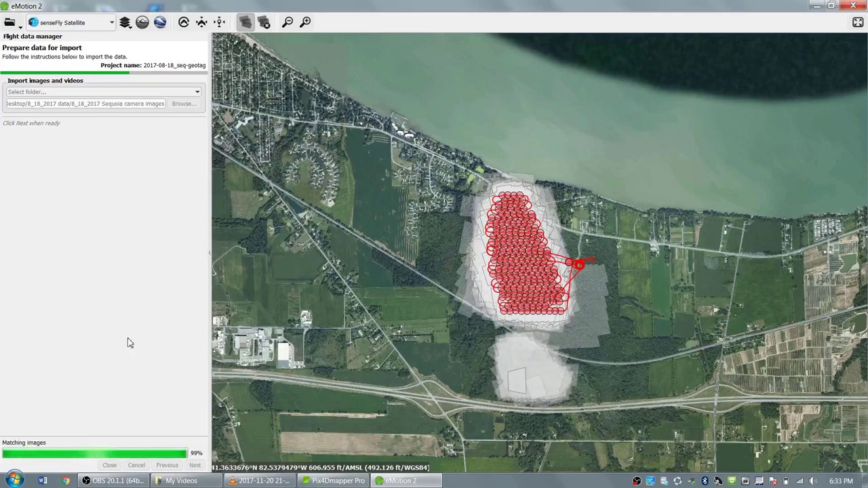868x488 pixels.
Task: Open Chrome from the taskbar
Action: (x=66, y=481)
